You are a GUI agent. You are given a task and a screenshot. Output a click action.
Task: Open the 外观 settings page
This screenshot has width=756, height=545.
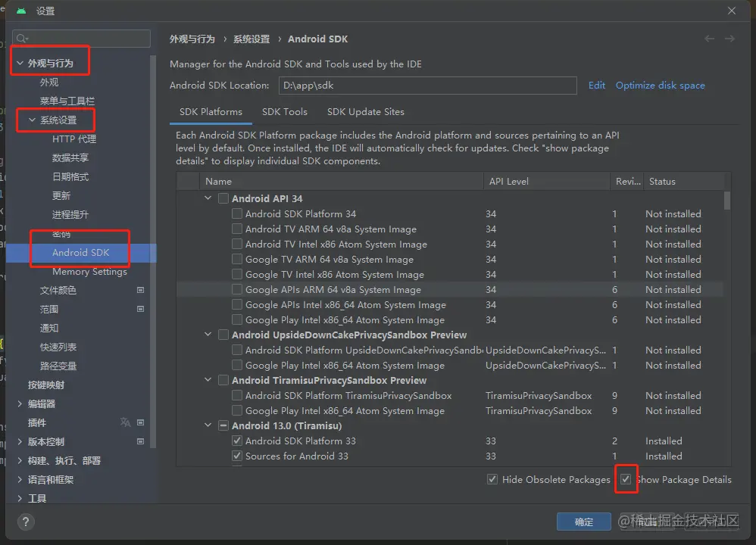tap(49, 83)
